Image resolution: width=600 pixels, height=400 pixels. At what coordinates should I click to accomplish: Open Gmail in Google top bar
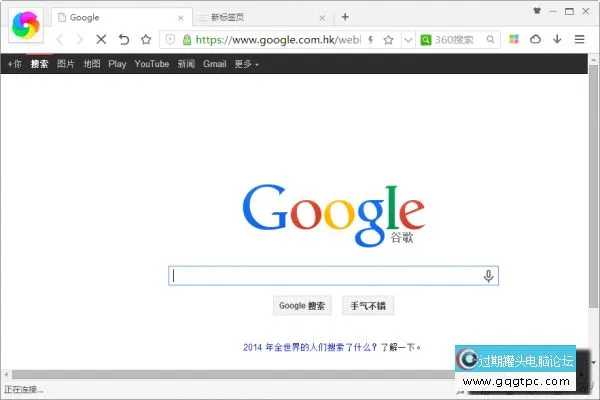[x=215, y=64]
